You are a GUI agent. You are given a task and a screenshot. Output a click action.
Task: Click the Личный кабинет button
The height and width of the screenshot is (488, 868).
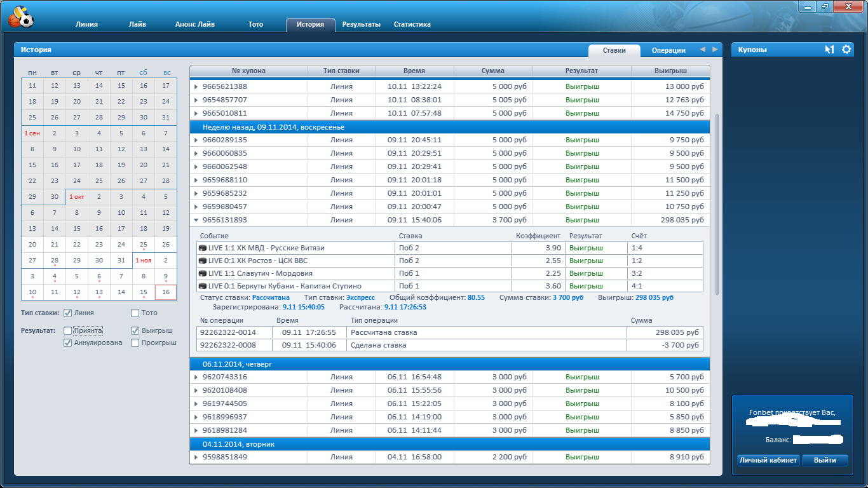pyautogui.click(x=768, y=460)
